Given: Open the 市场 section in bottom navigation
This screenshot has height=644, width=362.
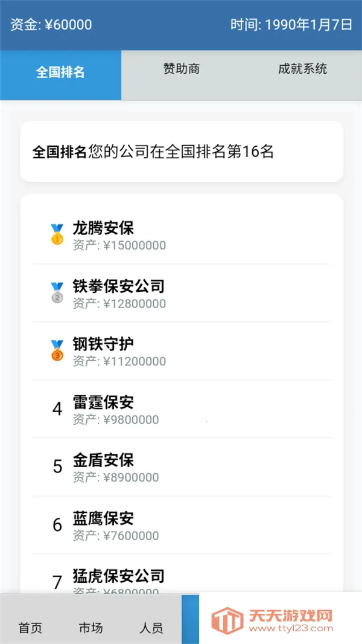Looking at the screenshot, I should (x=91, y=628).
